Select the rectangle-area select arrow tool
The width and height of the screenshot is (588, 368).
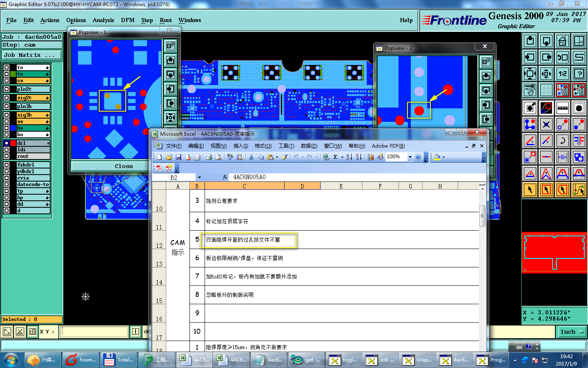pos(546,190)
